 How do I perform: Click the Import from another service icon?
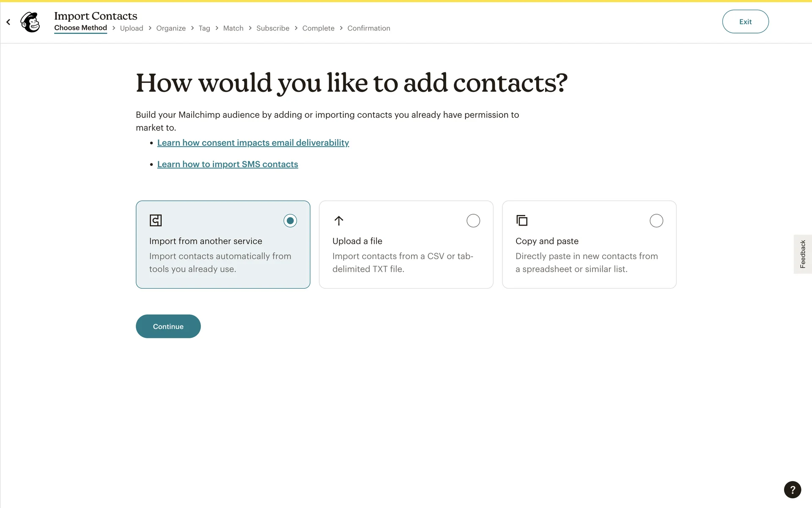(x=156, y=221)
